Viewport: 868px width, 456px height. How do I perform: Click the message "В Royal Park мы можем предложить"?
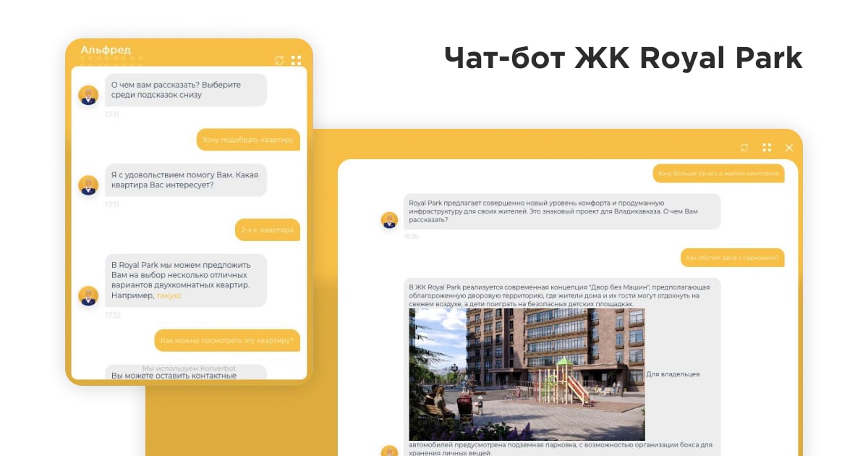(186, 280)
